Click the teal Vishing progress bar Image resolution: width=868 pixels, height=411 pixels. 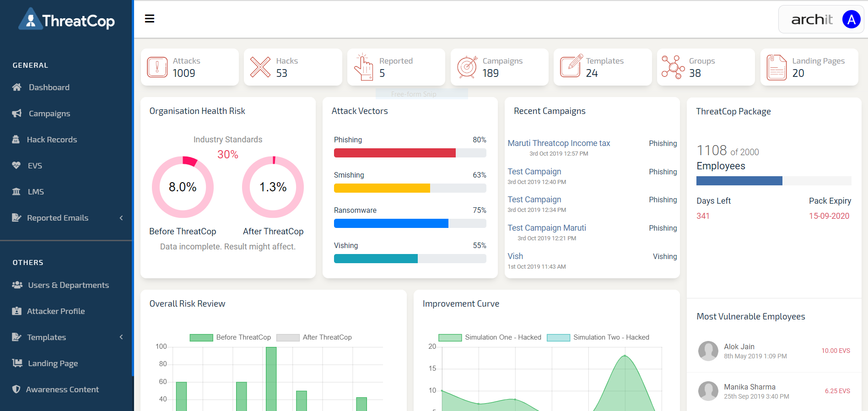pos(376,259)
